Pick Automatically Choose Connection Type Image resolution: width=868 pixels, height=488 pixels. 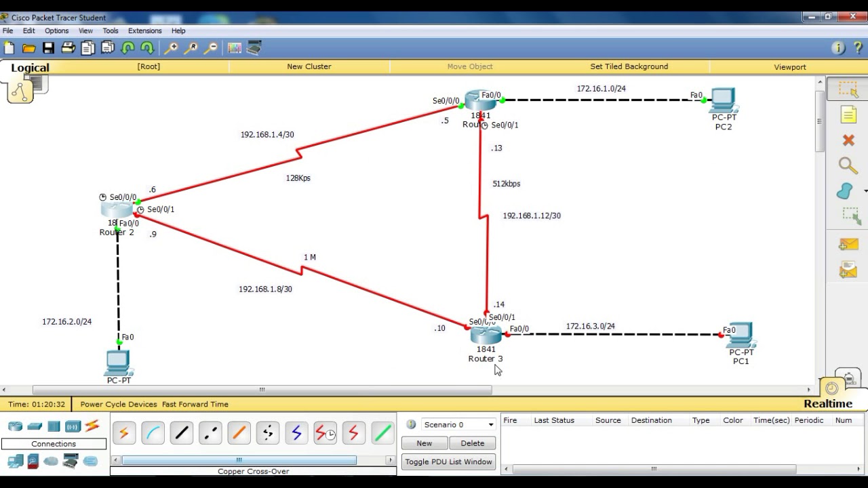pyautogui.click(x=124, y=432)
